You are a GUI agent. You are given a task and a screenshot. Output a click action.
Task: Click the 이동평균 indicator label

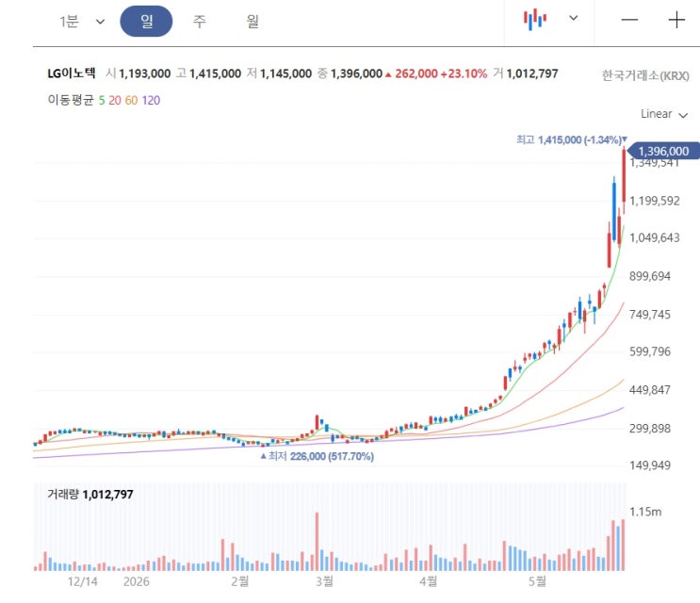tap(71, 100)
